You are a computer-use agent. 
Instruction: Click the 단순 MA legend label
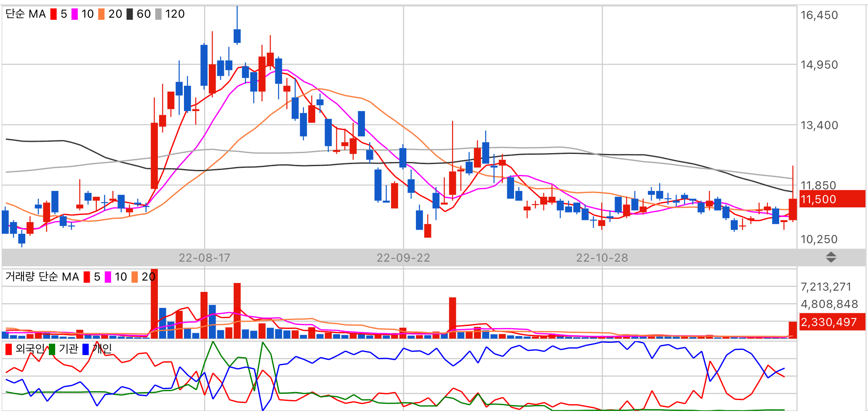(x=26, y=14)
